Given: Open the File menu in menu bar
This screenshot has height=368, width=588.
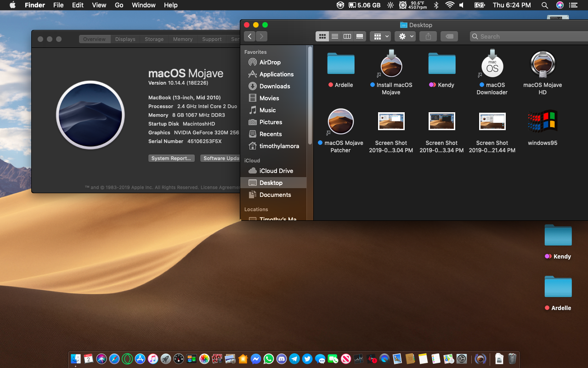Looking at the screenshot, I should coord(58,5).
